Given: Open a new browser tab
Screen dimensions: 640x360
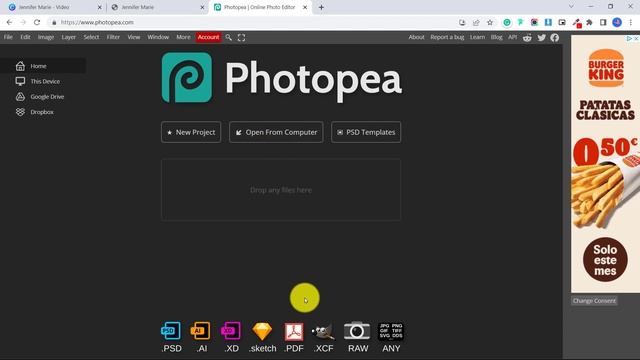Looking at the screenshot, I should pyautogui.click(x=321, y=7).
